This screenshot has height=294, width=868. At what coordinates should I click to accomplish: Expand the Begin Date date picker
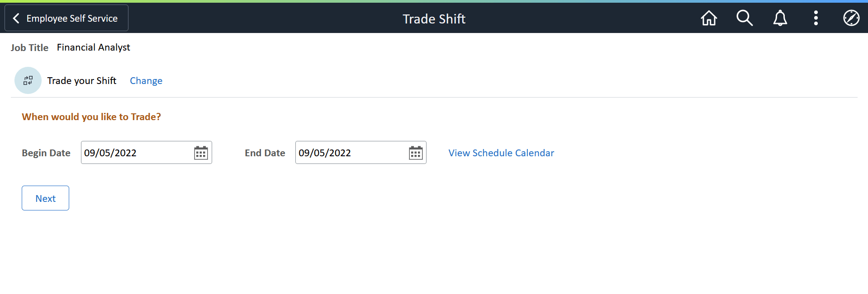pyautogui.click(x=200, y=153)
